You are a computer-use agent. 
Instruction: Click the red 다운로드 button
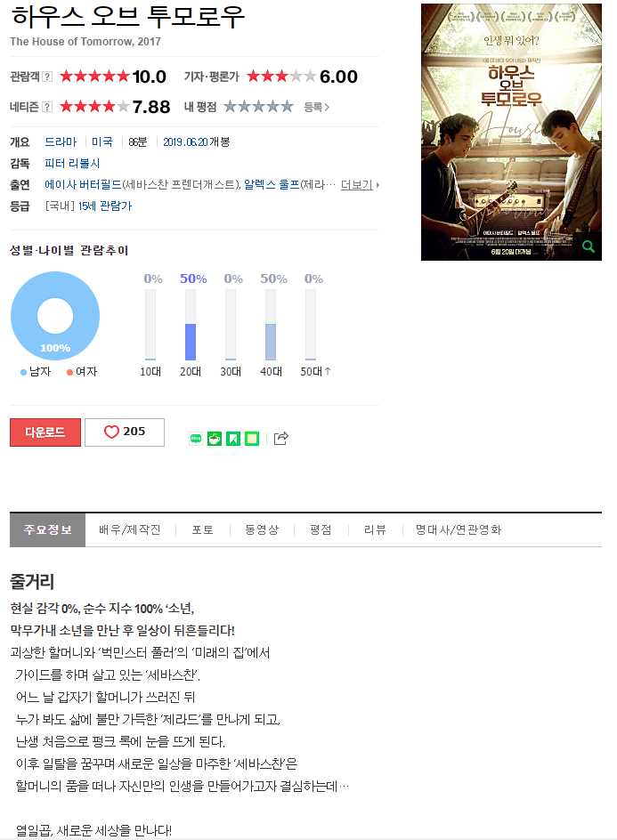(45, 432)
